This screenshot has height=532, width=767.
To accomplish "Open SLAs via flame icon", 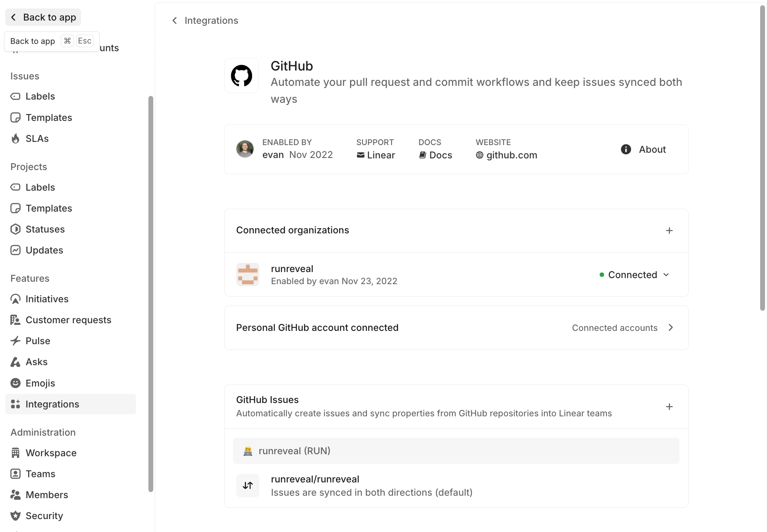I will tap(15, 139).
